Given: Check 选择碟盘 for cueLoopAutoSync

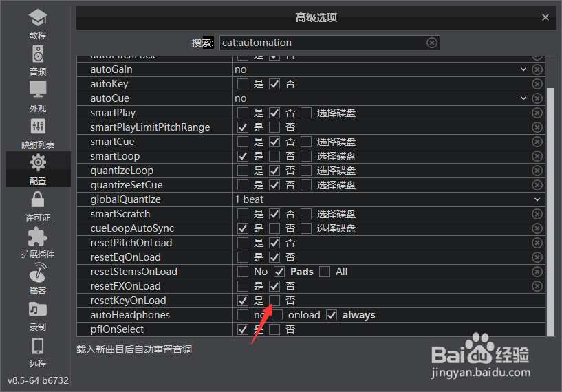Looking at the screenshot, I should click(x=306, y=228).
